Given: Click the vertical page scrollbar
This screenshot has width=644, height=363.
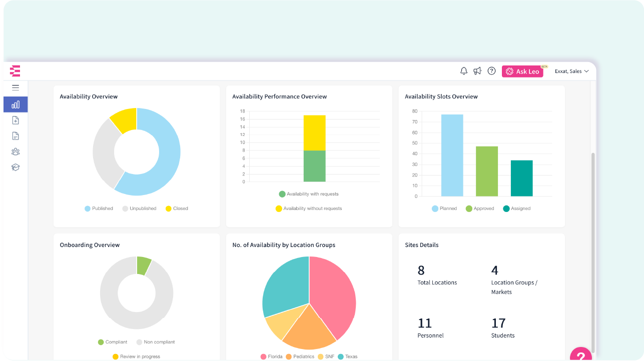Looking at the screenshot, I should tap(593, 252).
